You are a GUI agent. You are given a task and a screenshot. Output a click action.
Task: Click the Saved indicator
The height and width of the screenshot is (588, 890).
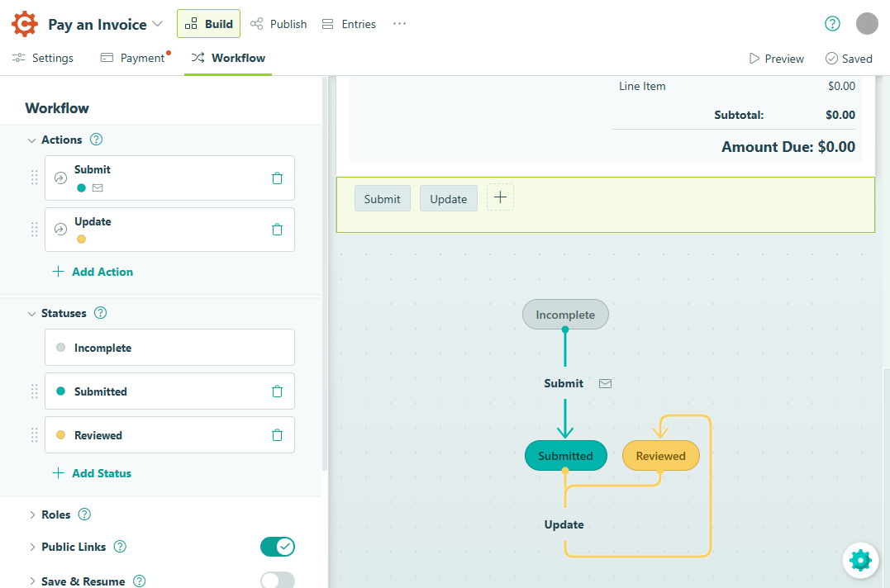[x=849, y=59]
